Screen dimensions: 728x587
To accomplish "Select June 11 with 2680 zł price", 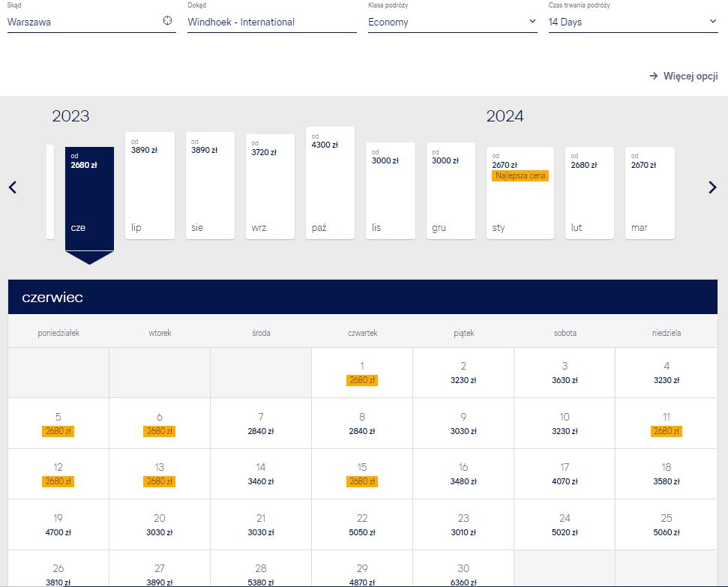I will [667, 424].
